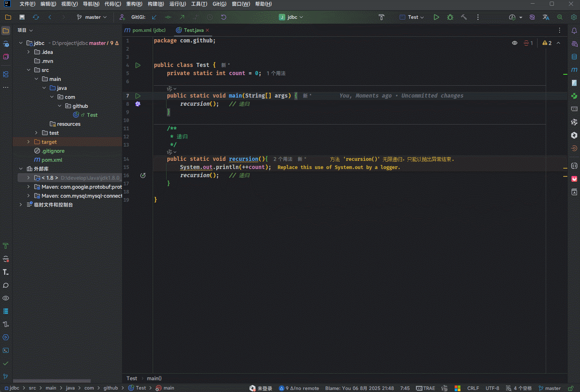The width and height of the screenshot is (580, 392).
Task: Open the 重构(R) menu
Action: 134,4
